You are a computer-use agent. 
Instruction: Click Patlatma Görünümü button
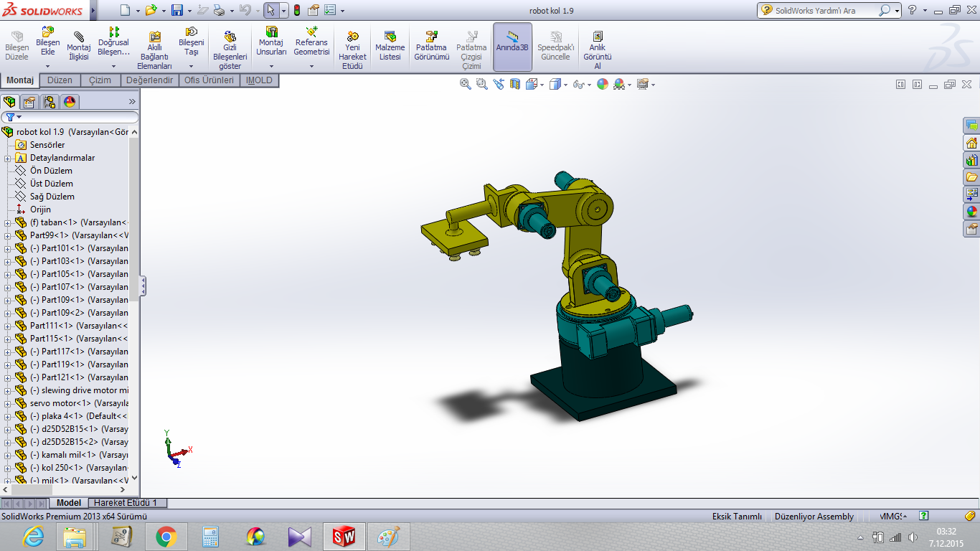click(431, 46)
